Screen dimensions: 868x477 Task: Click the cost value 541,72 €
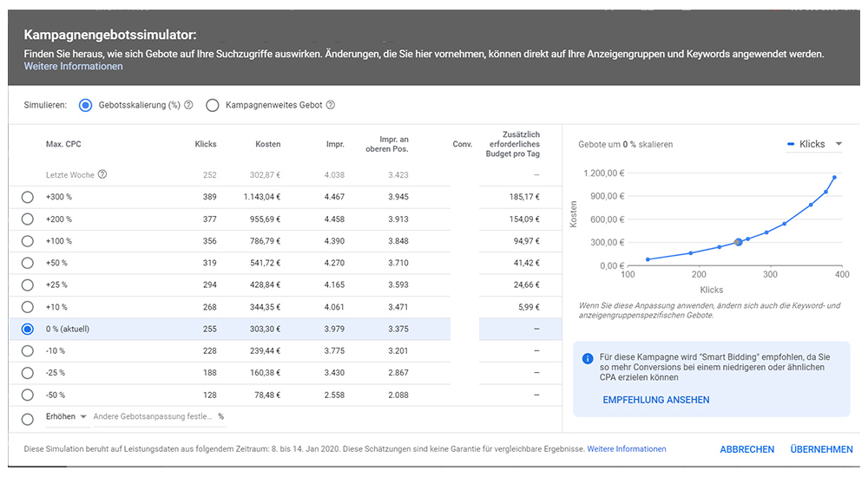coord(265,263)
